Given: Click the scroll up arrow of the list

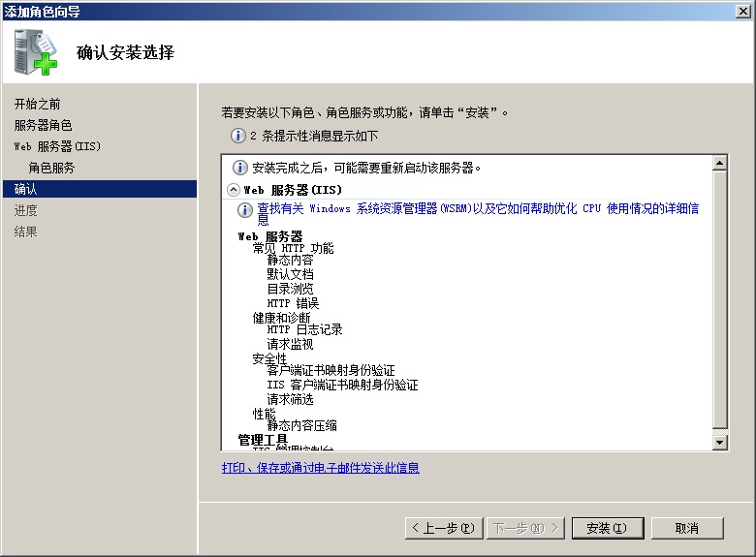Looking at the screenshot, I should click(x=719, y=164).
